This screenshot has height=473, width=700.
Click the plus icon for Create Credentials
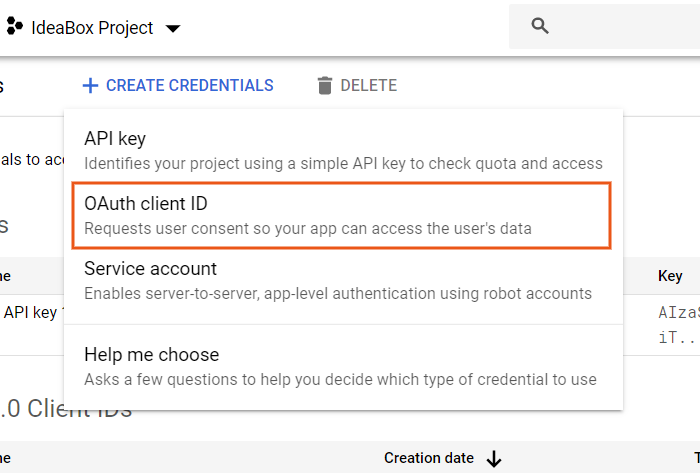pos(90,86)
